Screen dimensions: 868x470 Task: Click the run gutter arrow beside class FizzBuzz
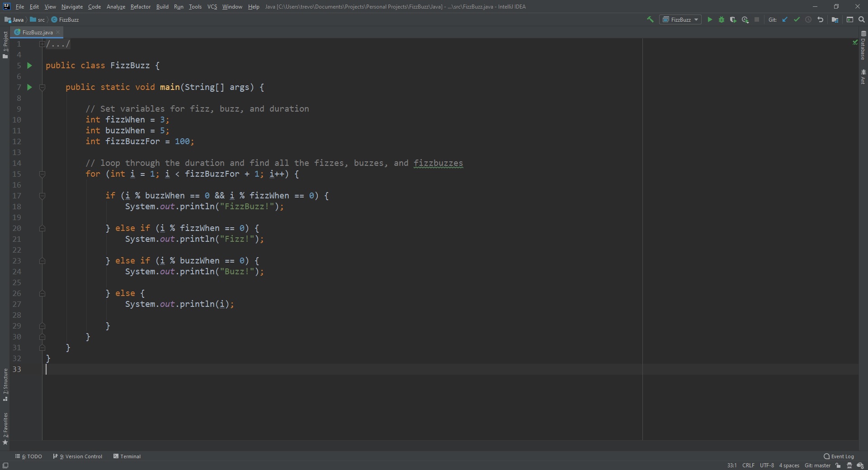pos(29,66)
